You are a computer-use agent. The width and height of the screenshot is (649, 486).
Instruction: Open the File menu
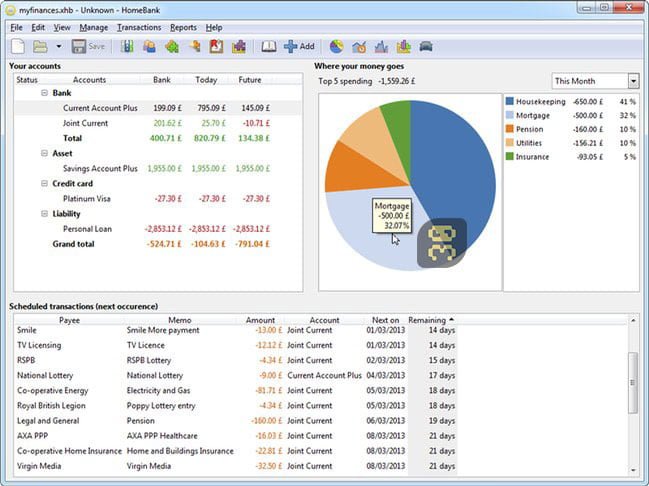point(17,28)
